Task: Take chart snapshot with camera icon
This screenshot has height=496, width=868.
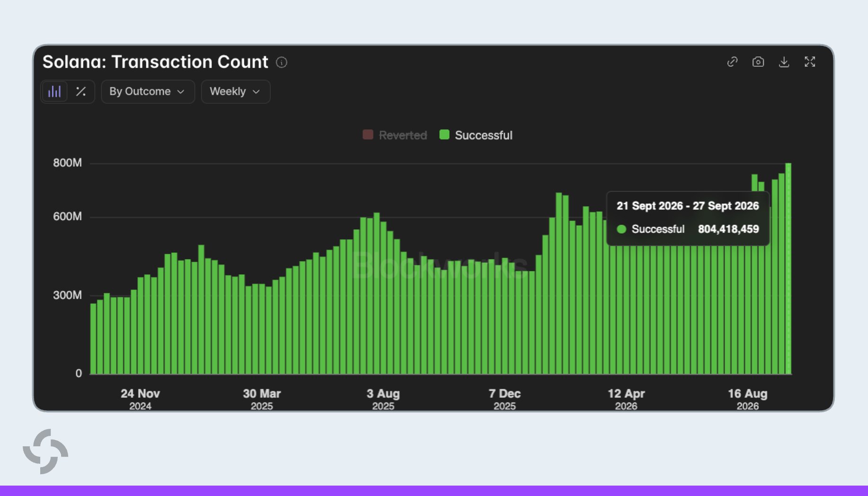Action: point(758,62)
